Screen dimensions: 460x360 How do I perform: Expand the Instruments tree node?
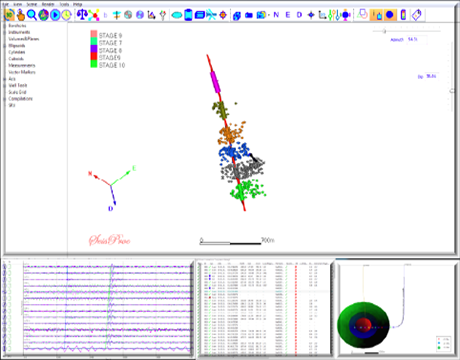[4, 32]
